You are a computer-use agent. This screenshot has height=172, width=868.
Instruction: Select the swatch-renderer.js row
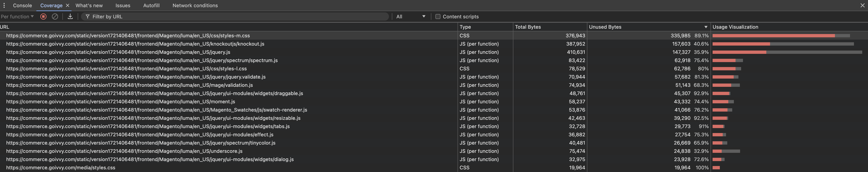tap(434, 110)
